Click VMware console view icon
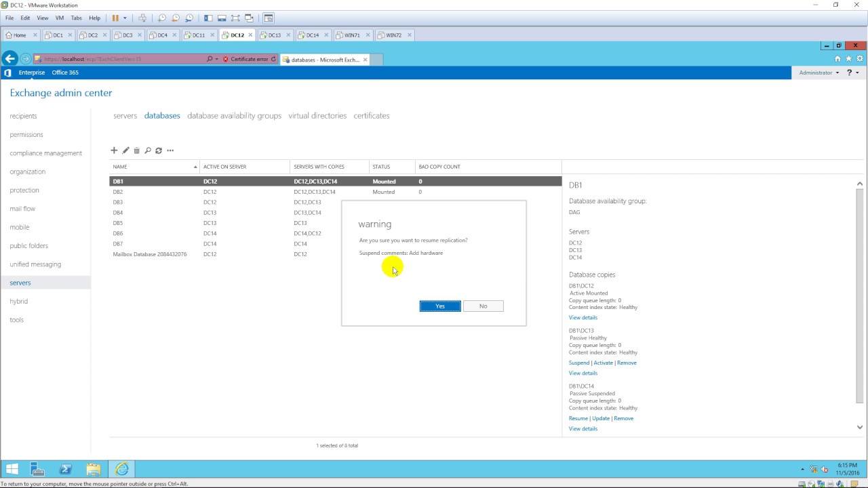 pos(269,18)
